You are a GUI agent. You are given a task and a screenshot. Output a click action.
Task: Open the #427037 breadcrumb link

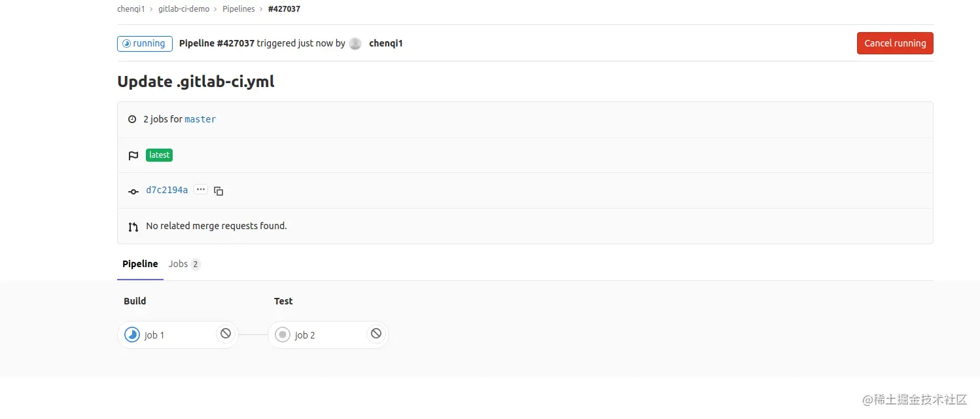click(x=284, y=9)
